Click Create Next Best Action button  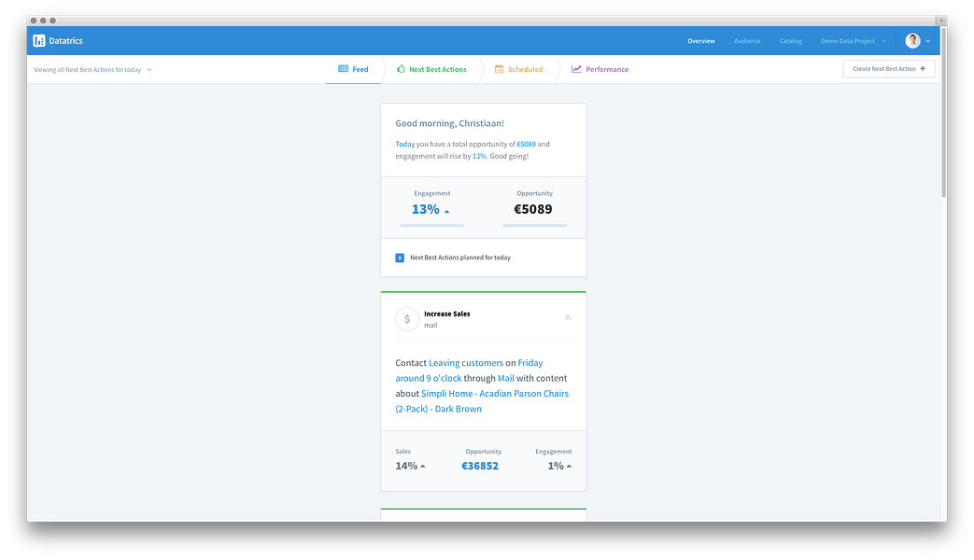tap(888, 69)
